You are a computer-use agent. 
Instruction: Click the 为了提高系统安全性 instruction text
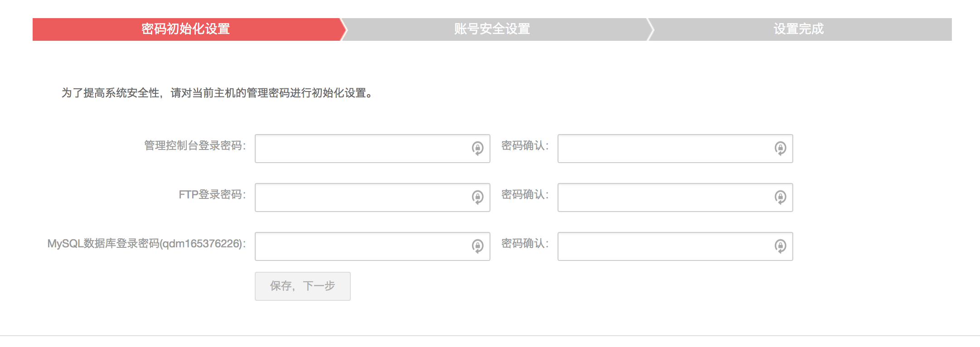[217, 93]
